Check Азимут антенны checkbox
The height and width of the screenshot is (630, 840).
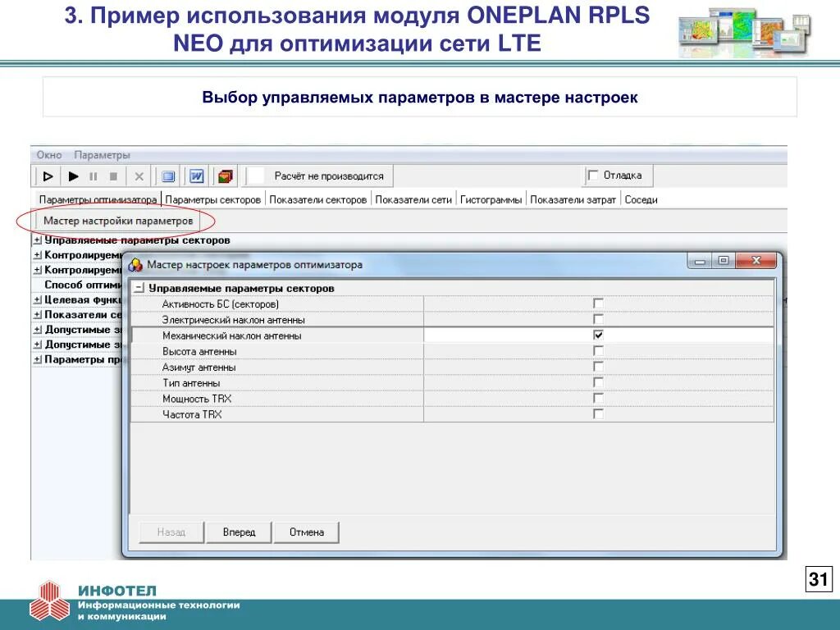(x=598, y=367)
